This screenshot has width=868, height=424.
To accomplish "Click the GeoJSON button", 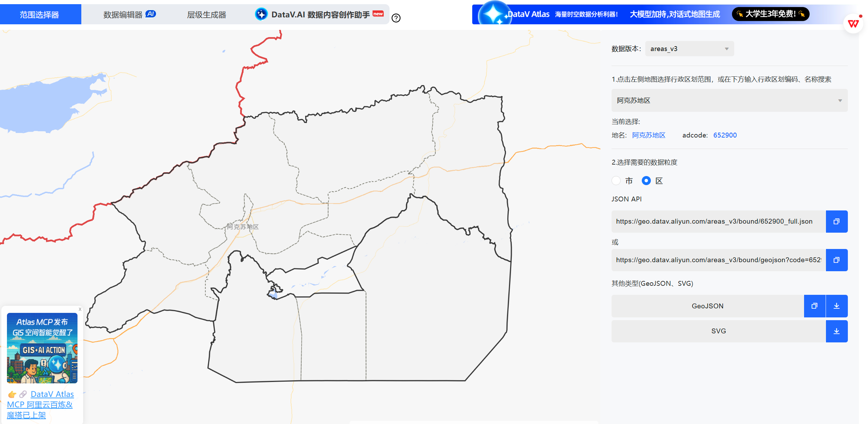I will (707, 306).
